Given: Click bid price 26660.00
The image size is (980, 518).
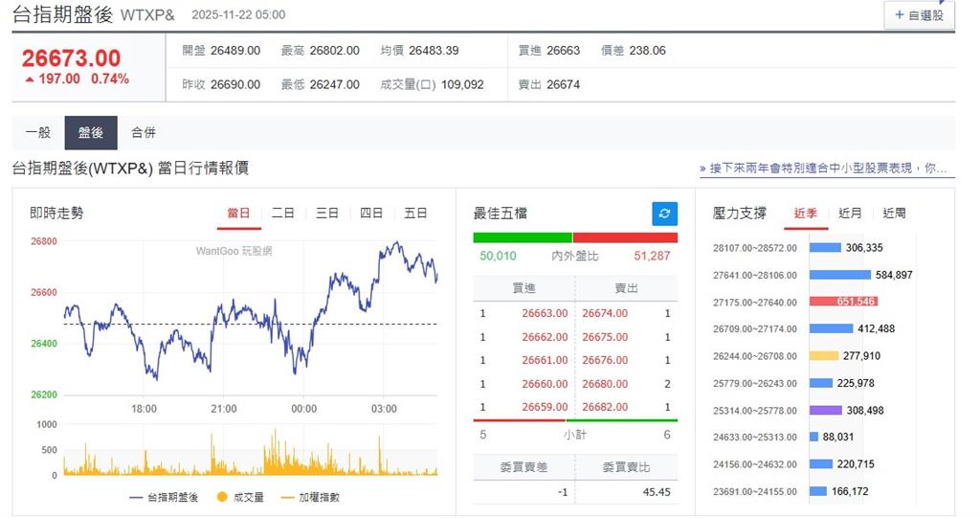Looking at the screenshot, I should click(x=545, y=384).
